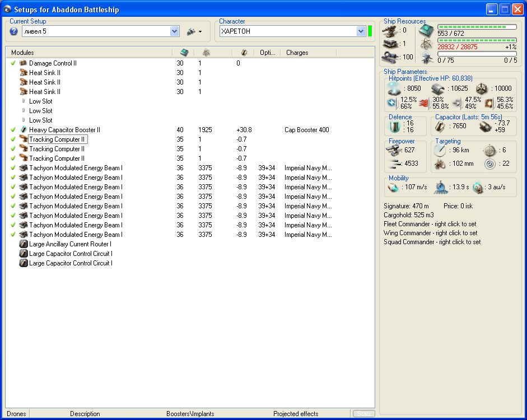Click the Damage Control II module icon
Screen dimensions: 527x420
pyautogui.click(x=23, y=63)
